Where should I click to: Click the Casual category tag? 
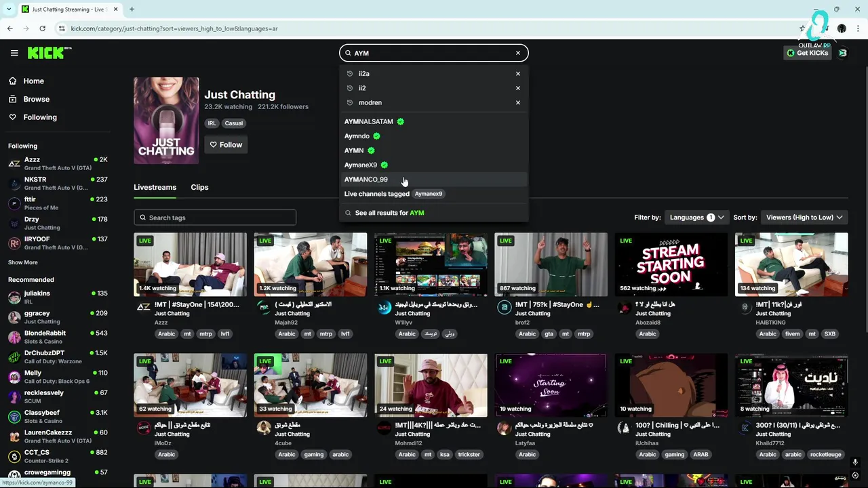point(234,123)
